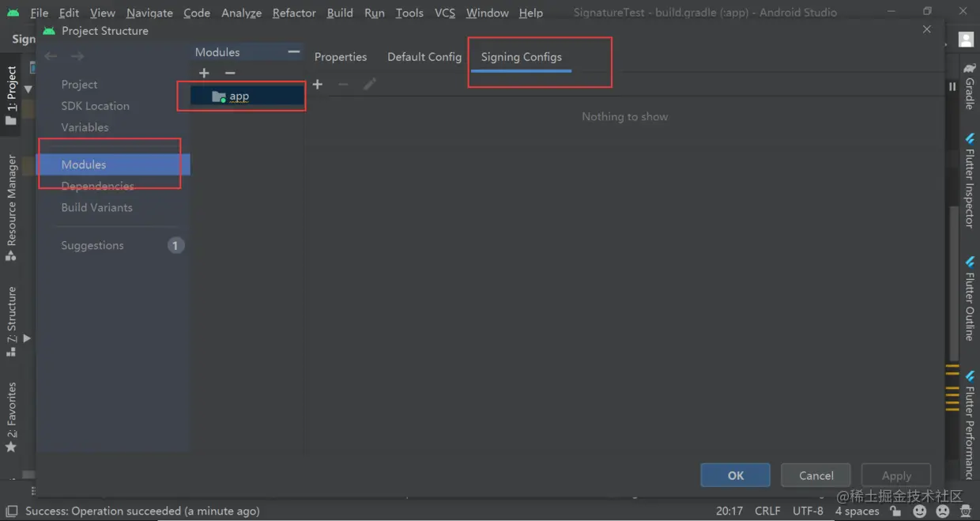Viewport: 980px width, 521px height.
Task: Open the Flutter Performance side panel
Action: coord(970,425)
